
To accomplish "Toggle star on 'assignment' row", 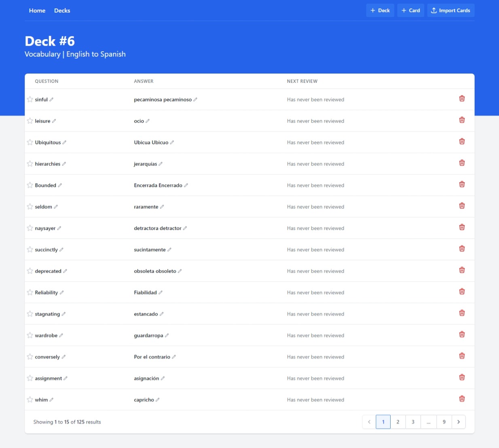I will (30, 378).
